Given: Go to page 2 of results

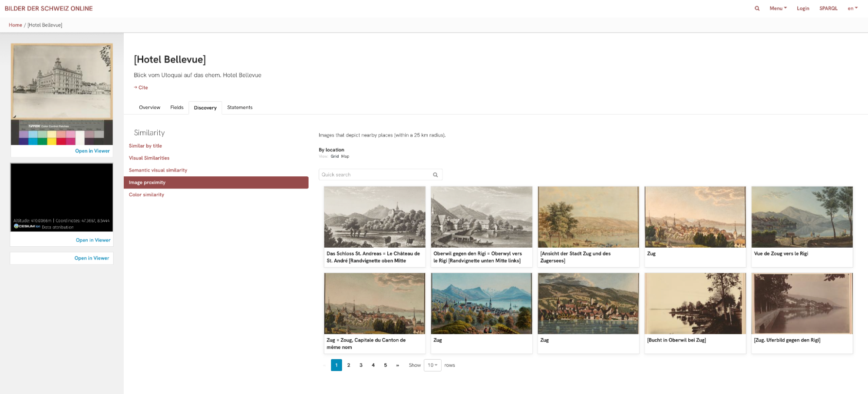Looking at the screenshot, I should [x=349, y=365].
